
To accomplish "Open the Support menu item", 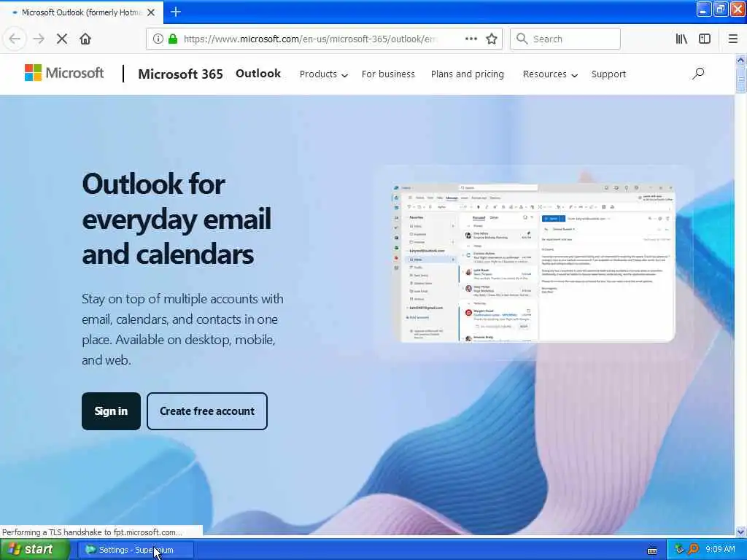I will [x=608, y=74].
